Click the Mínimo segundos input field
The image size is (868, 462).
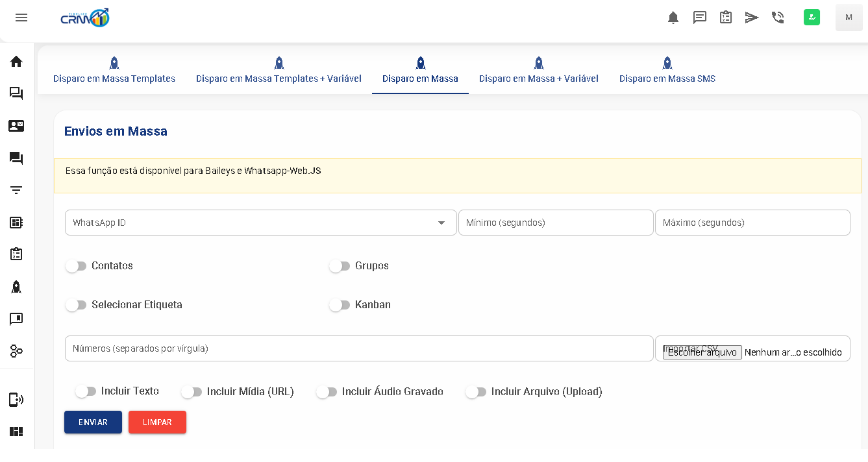pos(556,222)
